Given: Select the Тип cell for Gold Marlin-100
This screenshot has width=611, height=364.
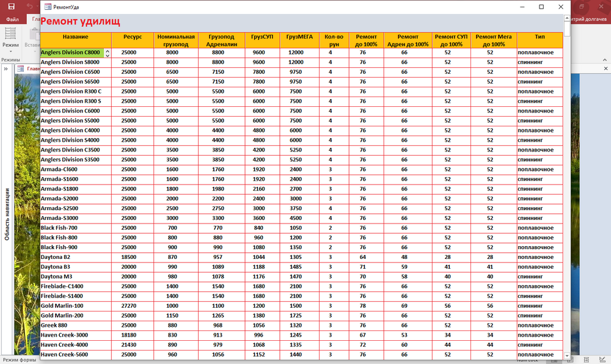Looking at the screenshot, I should tap(540, 305).
